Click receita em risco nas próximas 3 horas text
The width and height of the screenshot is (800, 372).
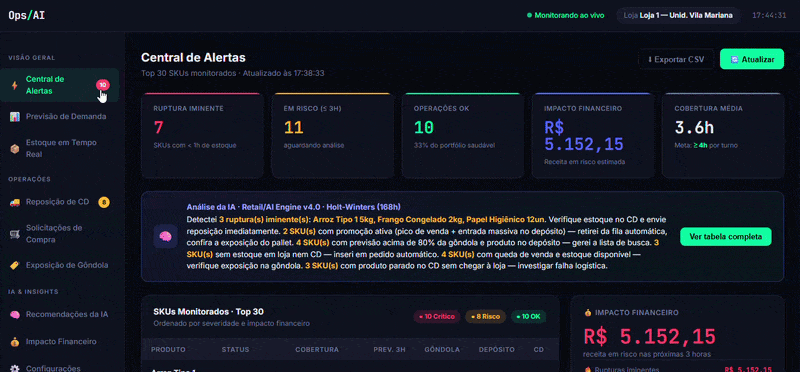coord(646,354)
